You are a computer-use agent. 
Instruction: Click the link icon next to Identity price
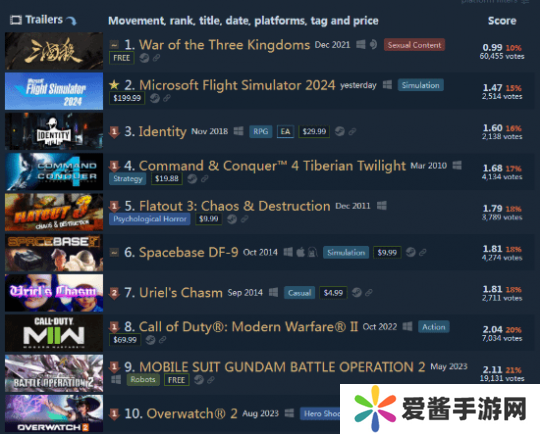(352, 131)
